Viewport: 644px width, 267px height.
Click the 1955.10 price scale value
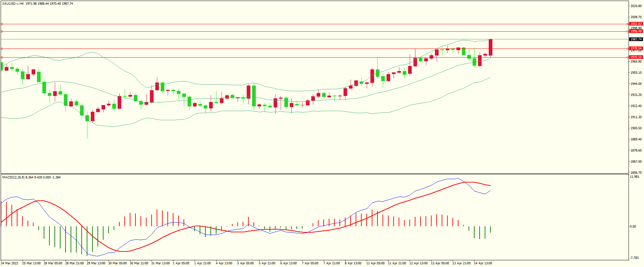point(636,73)
